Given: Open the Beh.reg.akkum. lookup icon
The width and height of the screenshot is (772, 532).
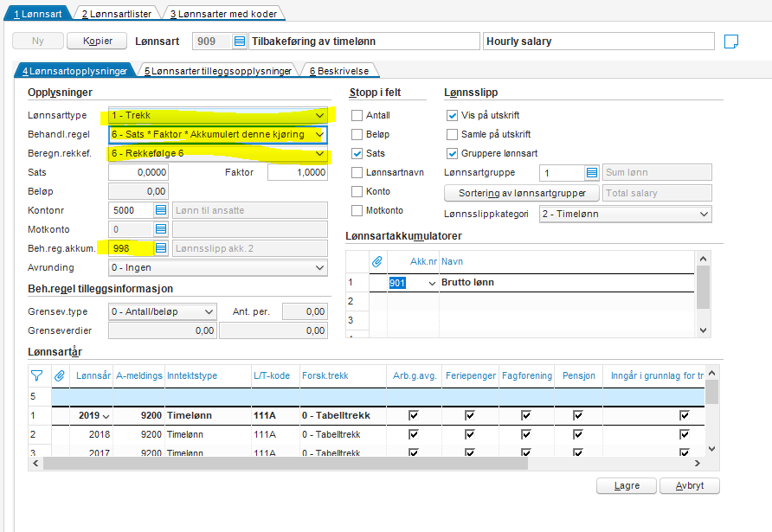Looking at the screenshot, I should pos(161,248).
